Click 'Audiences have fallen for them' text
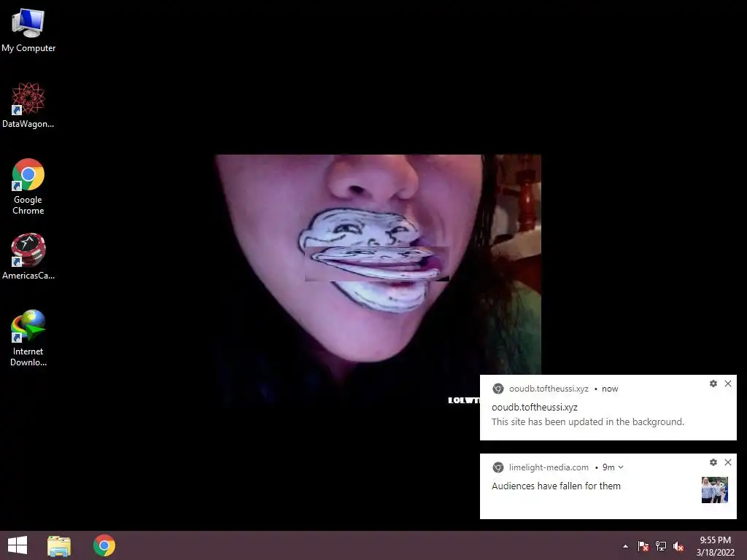747x560 pixels. tap(556, 486)
